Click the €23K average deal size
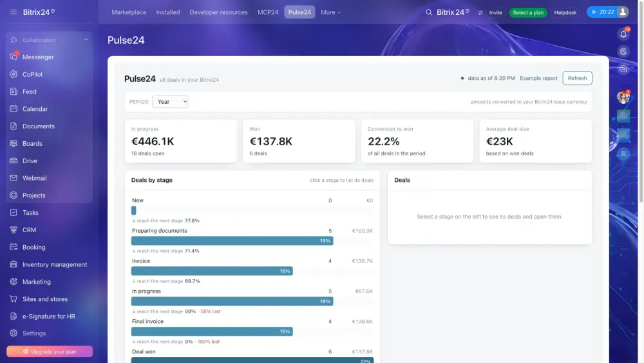Viewport: 644px width, 363px height. [x=500, y=141]
